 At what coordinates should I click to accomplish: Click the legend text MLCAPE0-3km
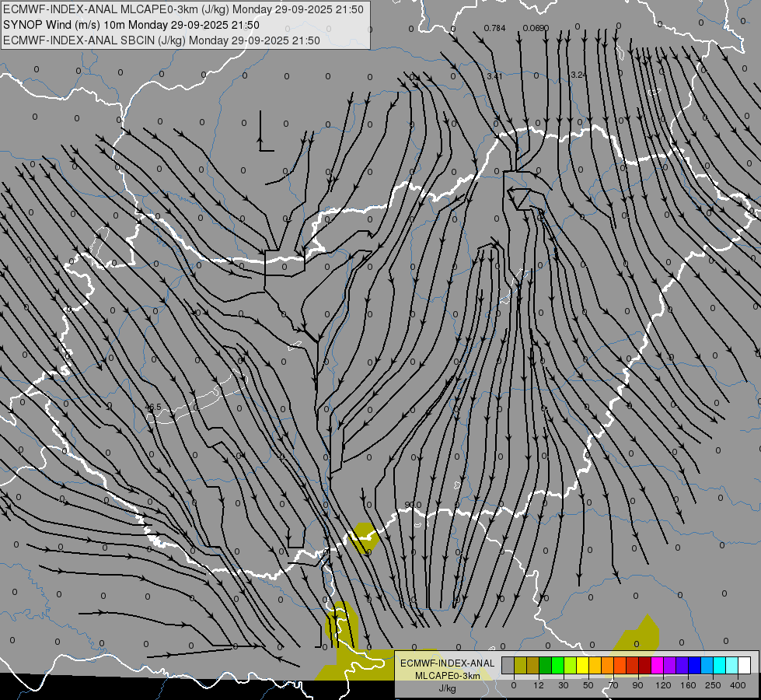(x=448, y=676)
